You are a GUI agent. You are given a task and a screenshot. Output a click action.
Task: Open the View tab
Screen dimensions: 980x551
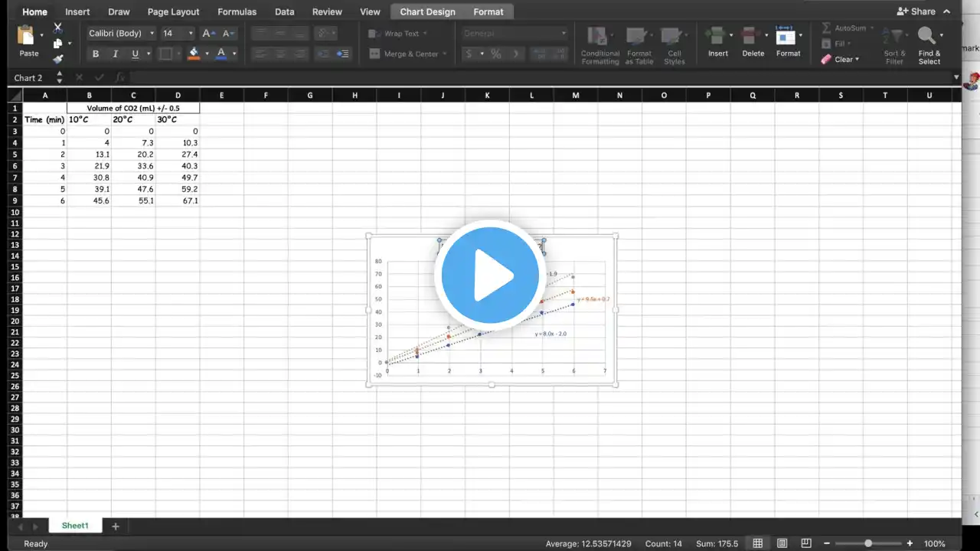click(x=370, y=11)
